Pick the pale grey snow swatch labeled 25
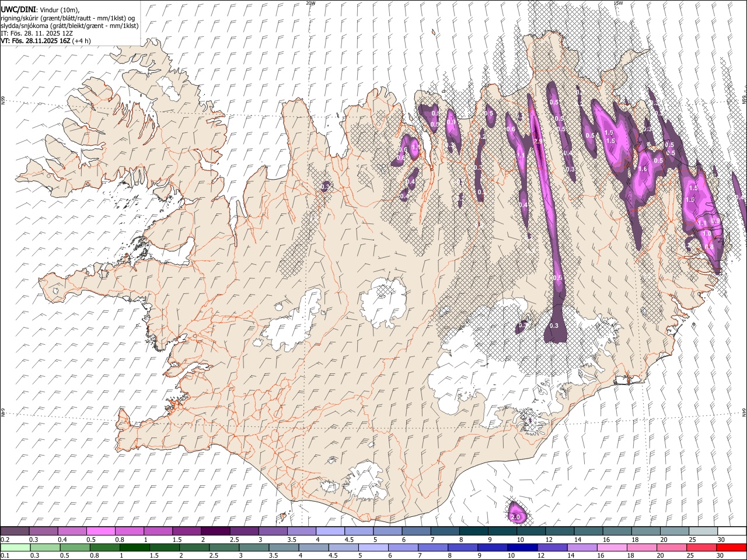Viewport: 747px width, 560px height. (703, 531)
